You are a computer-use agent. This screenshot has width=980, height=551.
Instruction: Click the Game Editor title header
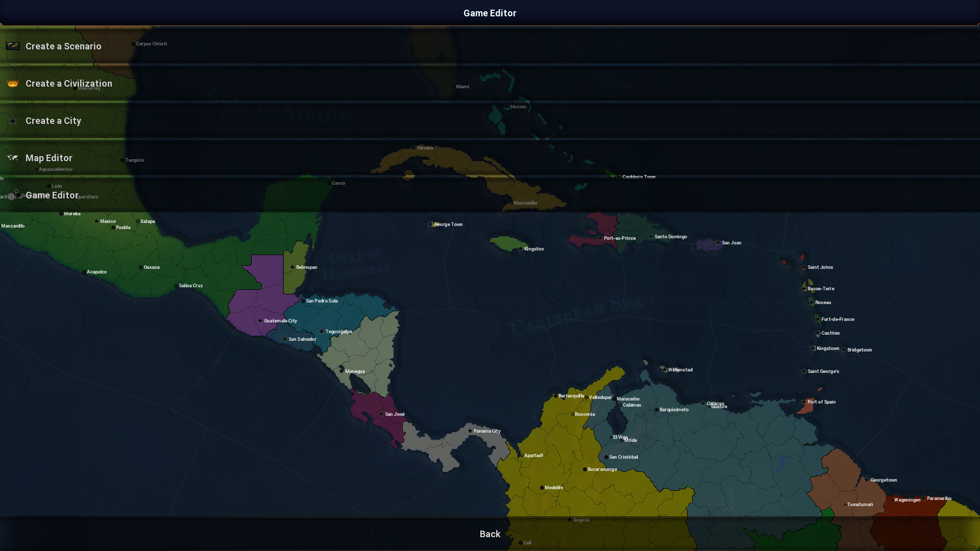coord(489,13)
